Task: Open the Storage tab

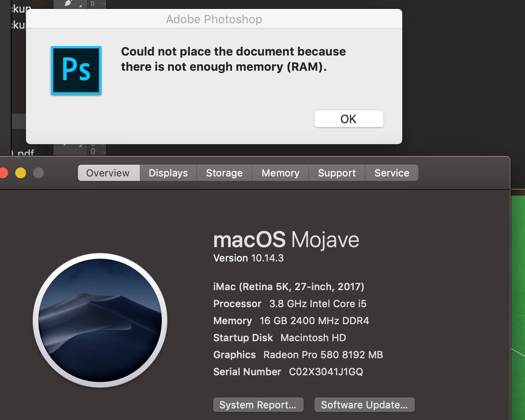Action: click(224, 173)
